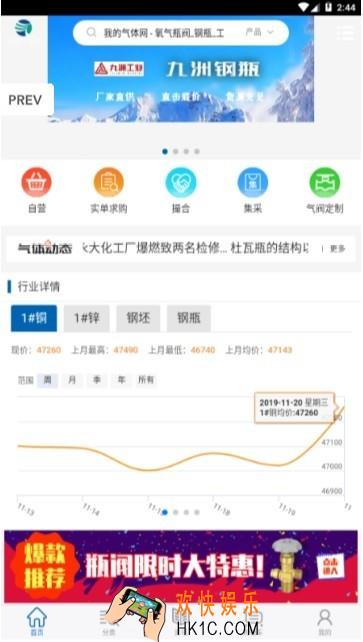
Task: Tap the 气体动态 news label
Action: coord(45,248)
